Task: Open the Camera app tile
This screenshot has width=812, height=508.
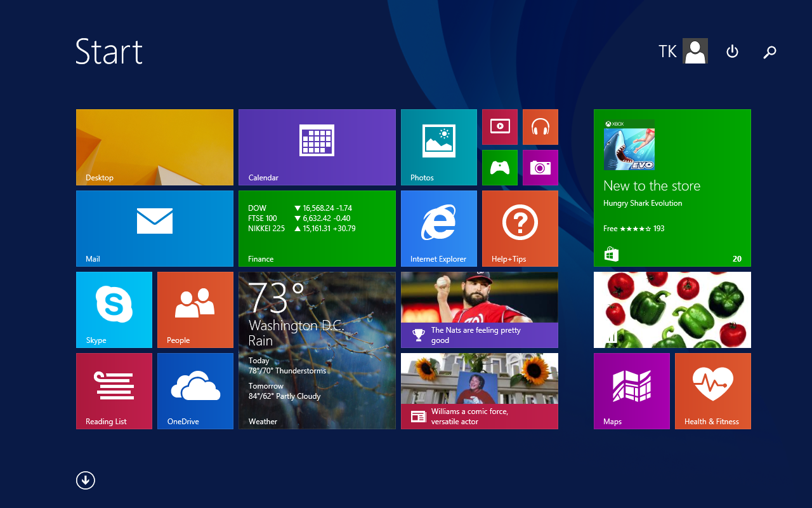Action: point(540,168)
